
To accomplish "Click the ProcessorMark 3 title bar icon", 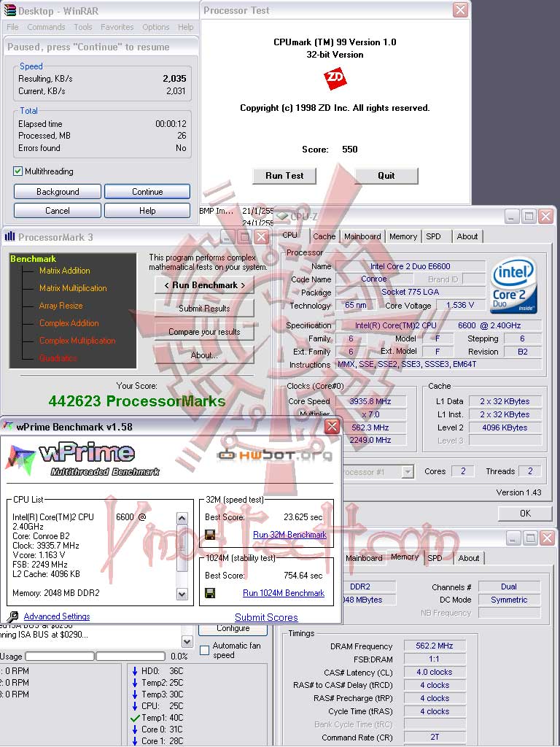I will [x=9, y=237].
